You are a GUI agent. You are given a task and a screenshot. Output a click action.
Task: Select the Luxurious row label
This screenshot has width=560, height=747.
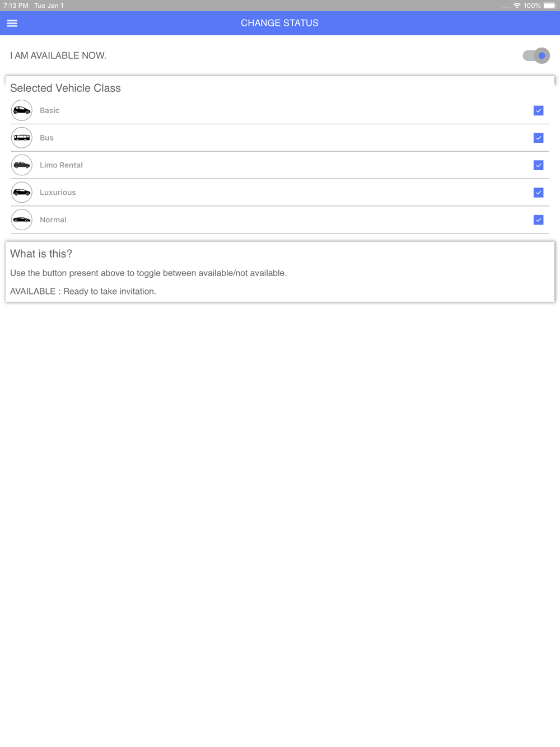(x=58, y=193)
